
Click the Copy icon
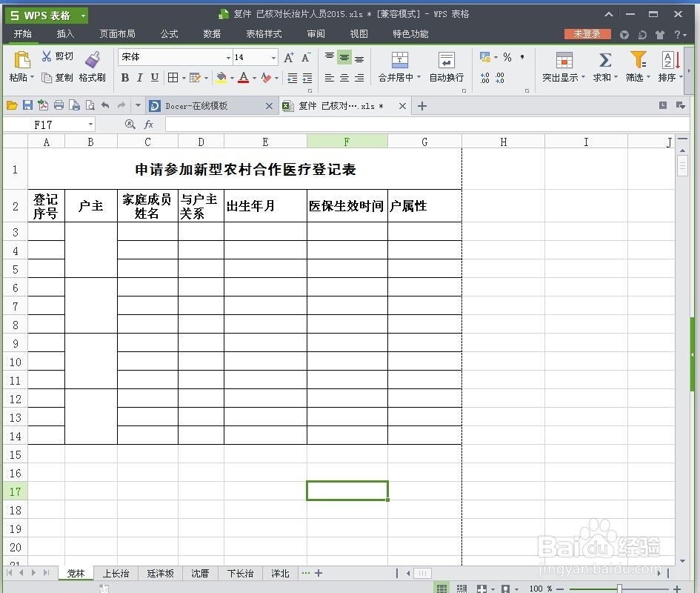click(47, 78)
